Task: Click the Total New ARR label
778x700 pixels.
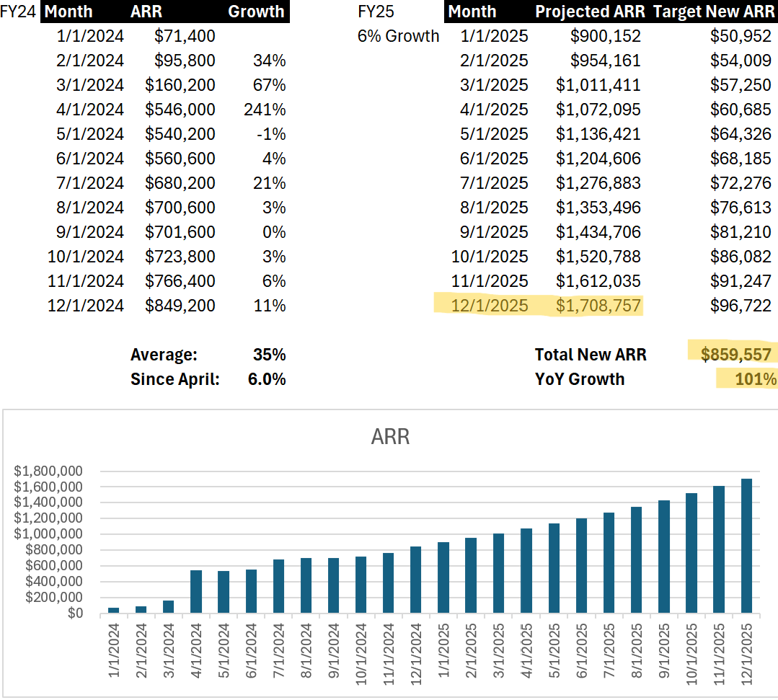Action: (x=591, y=355)
